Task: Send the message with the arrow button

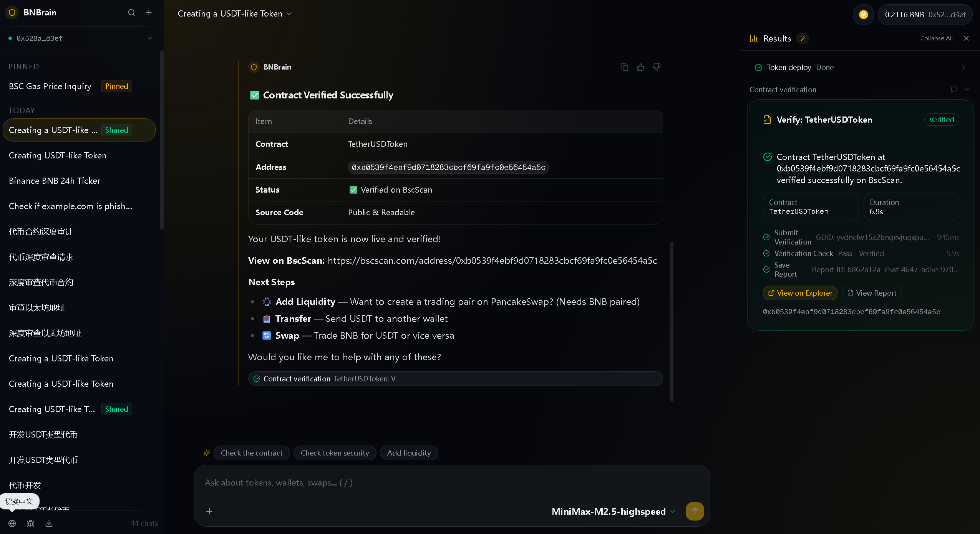Action: [695, 511]
